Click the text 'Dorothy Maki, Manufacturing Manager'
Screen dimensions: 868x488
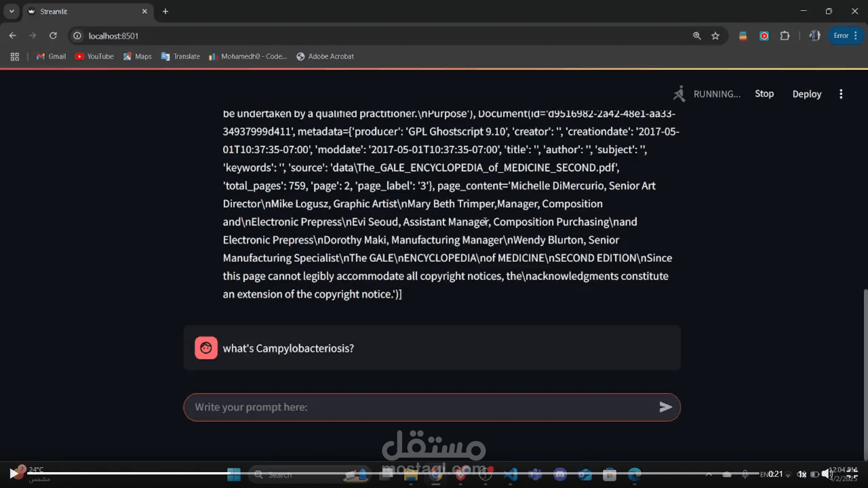point(414,240)
